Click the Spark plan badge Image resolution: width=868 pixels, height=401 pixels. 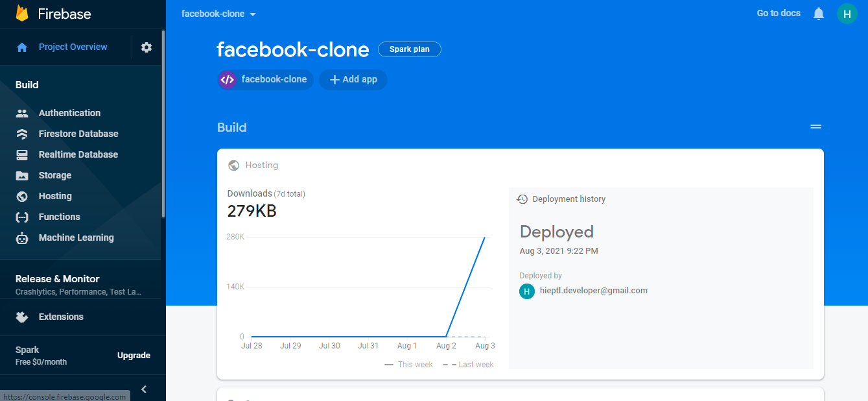pyautogui.click(x=410, y=49)
